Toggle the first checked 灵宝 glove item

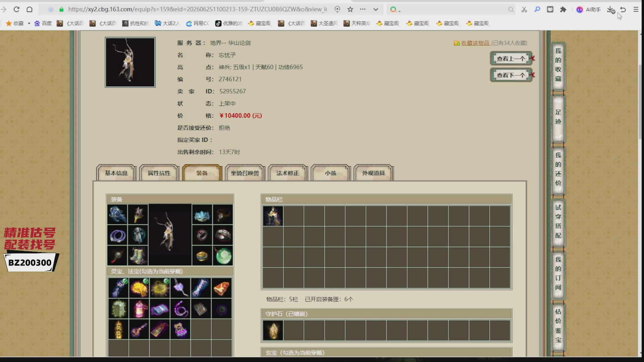(118, 288)
